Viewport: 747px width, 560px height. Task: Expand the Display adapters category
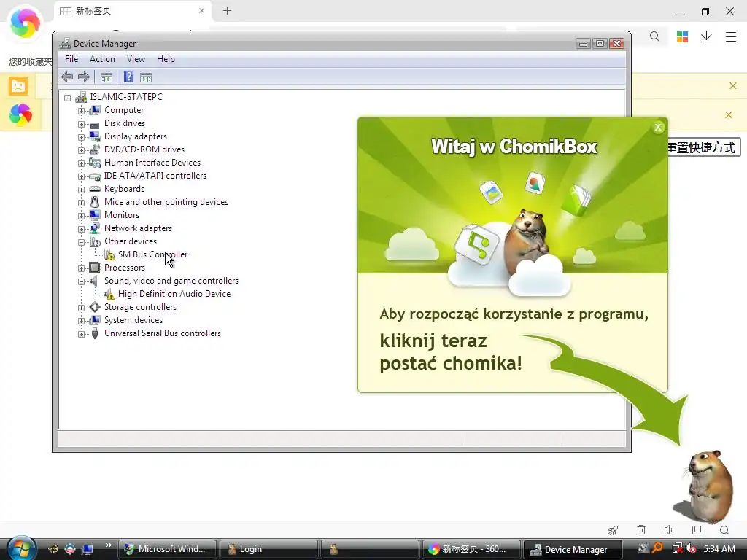(82, 137)
